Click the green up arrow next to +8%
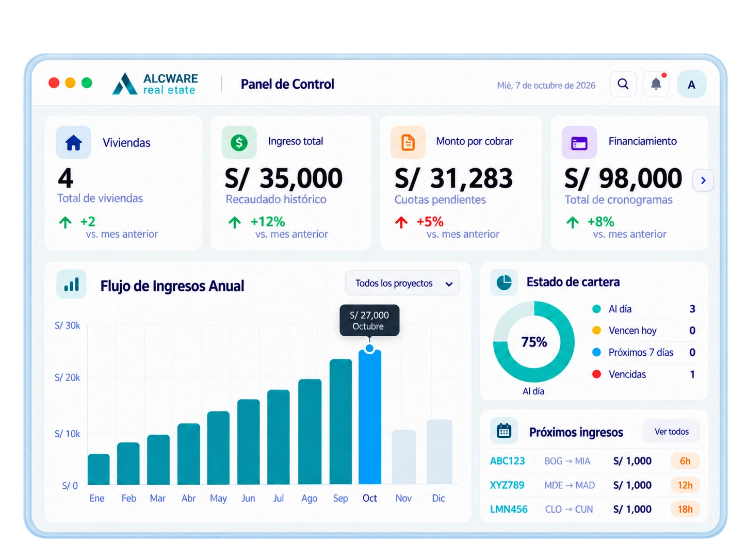Image resolution: width=747 pixels, height=560 pixels. [x=573, y=222]
